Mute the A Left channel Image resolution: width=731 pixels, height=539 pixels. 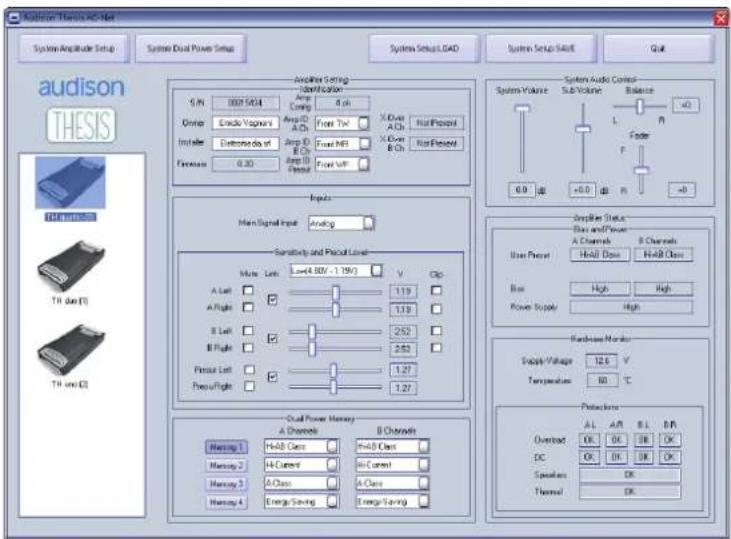(248, 290)
